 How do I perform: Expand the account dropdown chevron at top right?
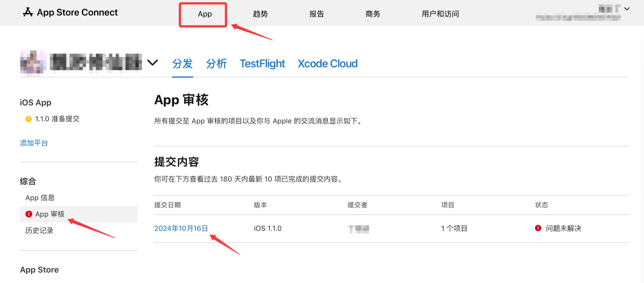click(627, 9)
